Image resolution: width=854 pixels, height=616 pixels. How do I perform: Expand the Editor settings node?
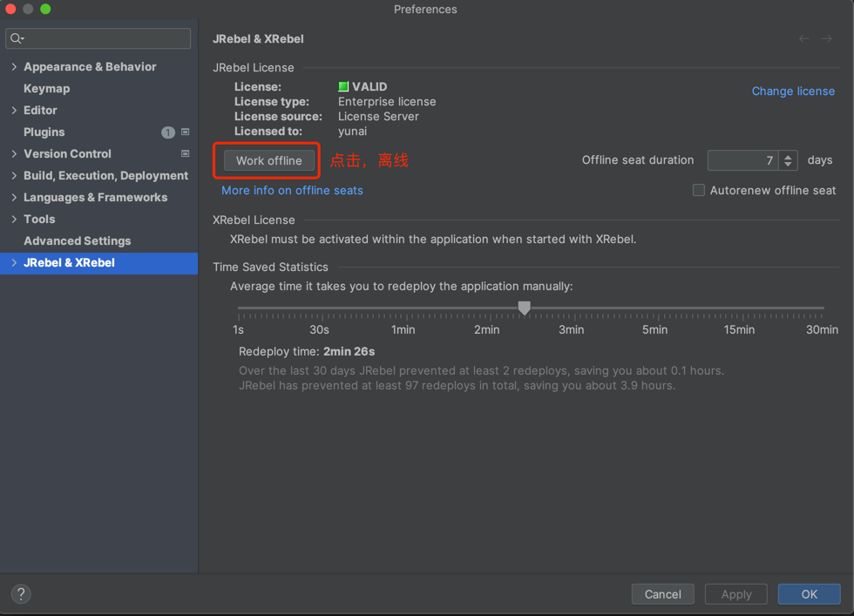point(14,111)
